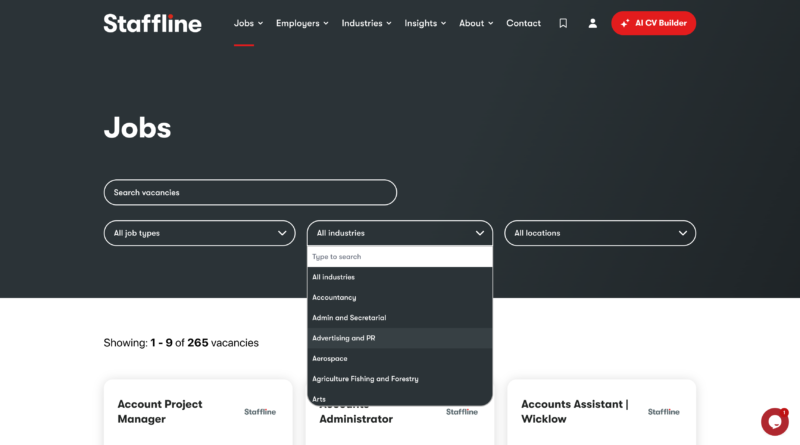Select the Accountancy industry option

click(x=399, y=298)
